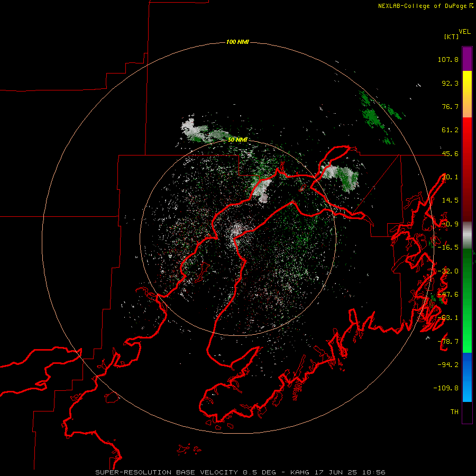
Task: Click the 92.3 scale value
Action: click(x=450, y=83)
